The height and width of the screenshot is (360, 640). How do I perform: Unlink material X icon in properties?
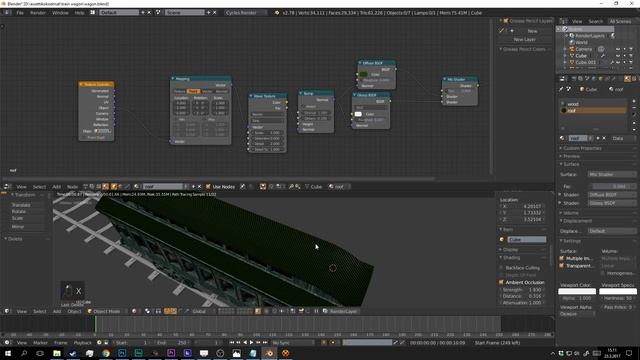(604, 138)
